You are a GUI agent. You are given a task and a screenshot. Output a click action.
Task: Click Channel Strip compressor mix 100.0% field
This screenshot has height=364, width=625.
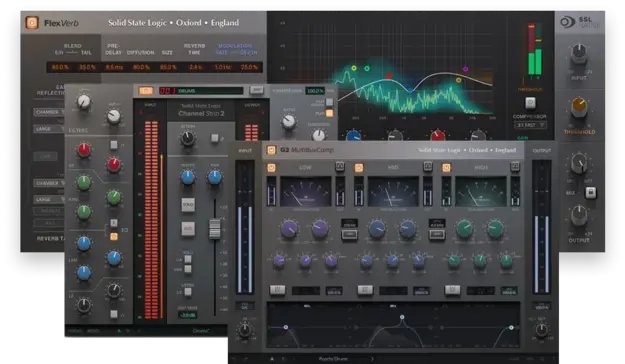pos(315,91)
